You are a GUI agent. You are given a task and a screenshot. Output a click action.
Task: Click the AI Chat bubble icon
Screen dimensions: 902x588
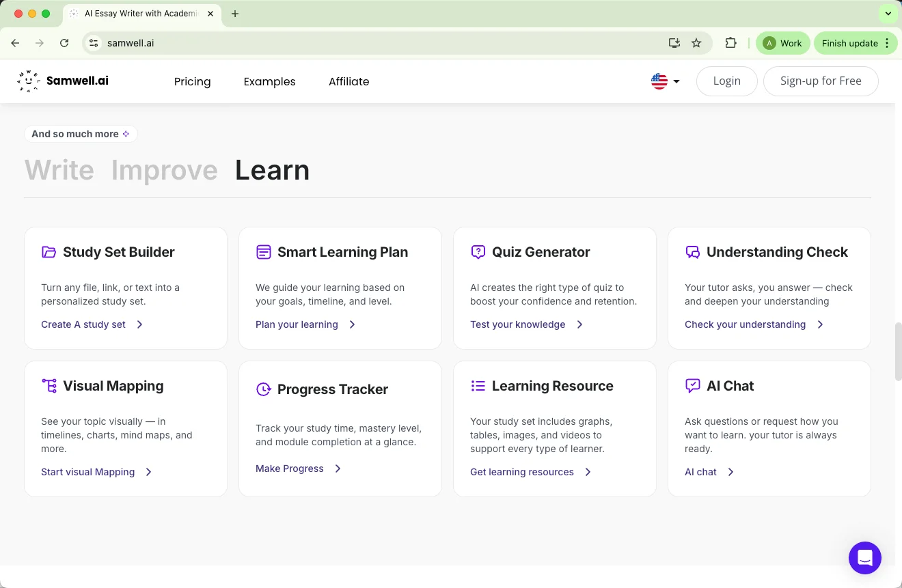(x=692, y=386)
